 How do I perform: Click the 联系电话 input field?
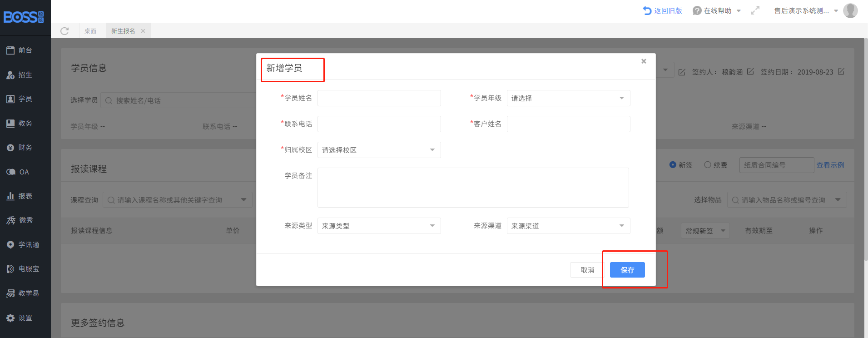tap(379, 124)
